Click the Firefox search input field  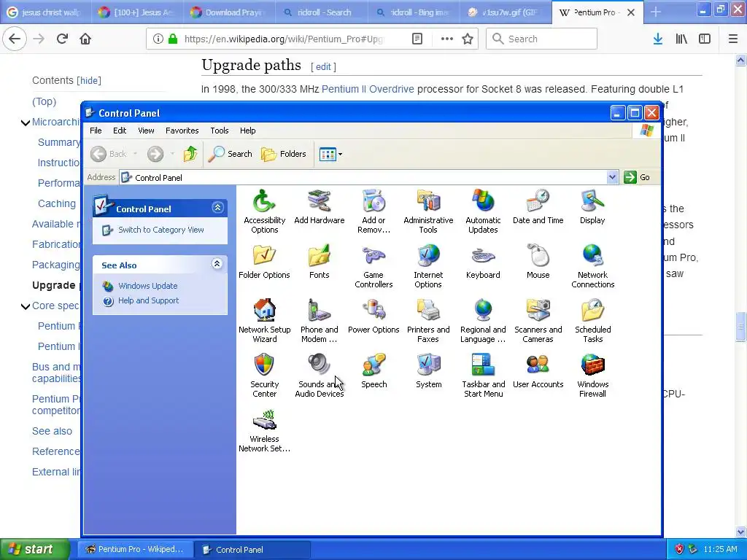click(x=541, y=39)
